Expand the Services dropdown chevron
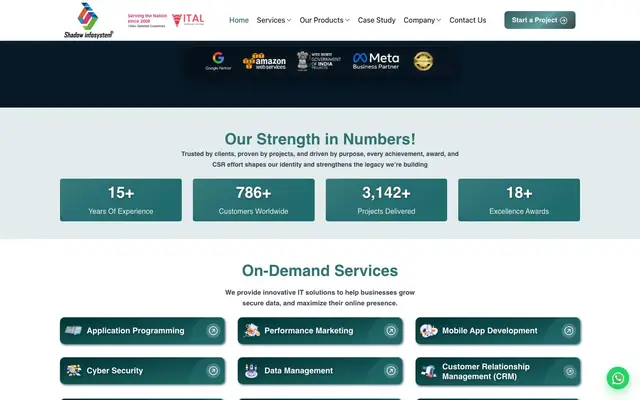Screen dimensions: 640x400 [x=289, y=20]
